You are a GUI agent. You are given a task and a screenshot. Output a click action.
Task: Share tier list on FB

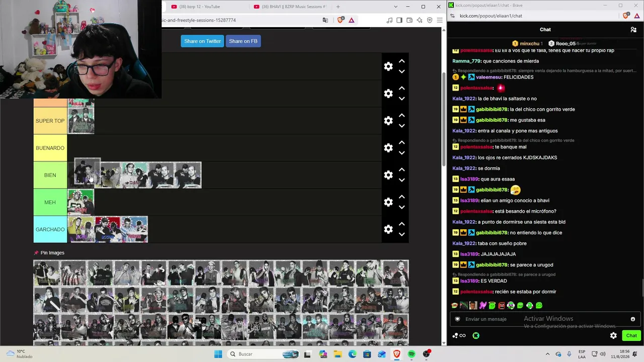tap(243, 41)
